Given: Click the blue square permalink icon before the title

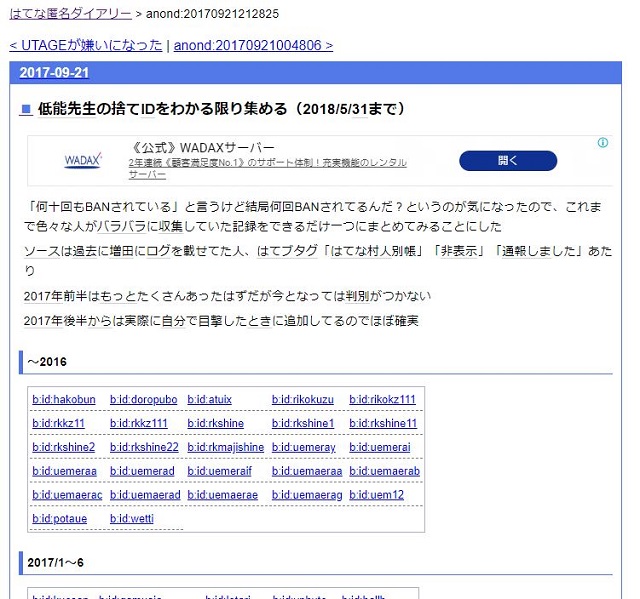Looking at the screenshot, I should click(x=26, y=109).
